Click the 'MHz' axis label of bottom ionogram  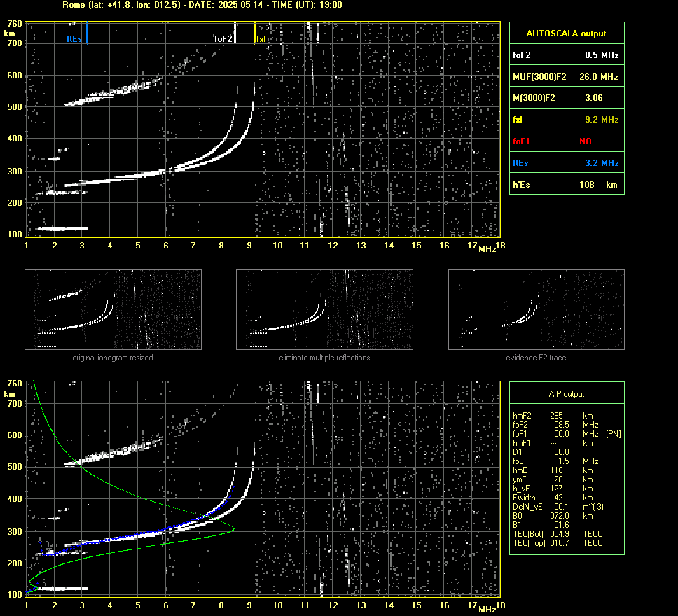(487, 609)
